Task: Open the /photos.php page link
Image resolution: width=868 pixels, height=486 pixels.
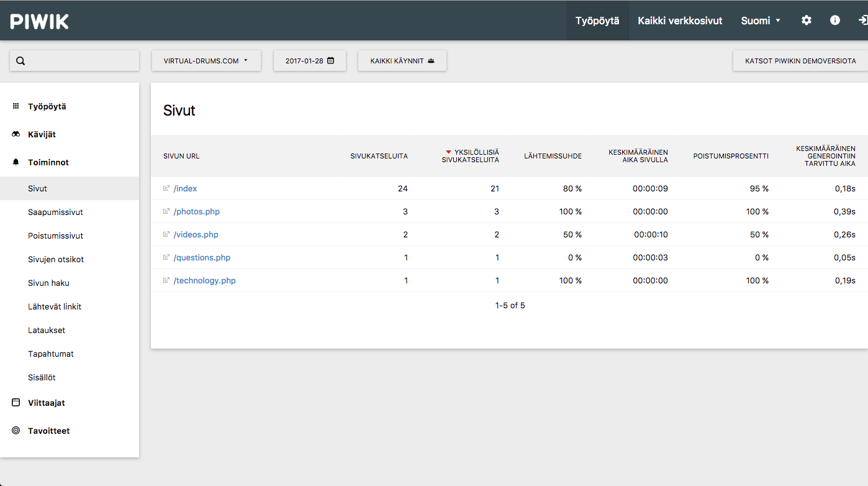Action: point(197,211)
